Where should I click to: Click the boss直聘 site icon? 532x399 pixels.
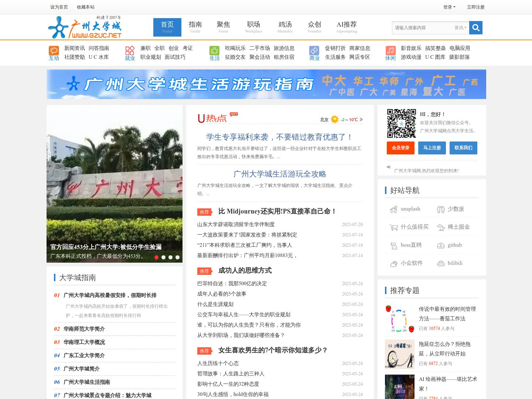[393, 246]
